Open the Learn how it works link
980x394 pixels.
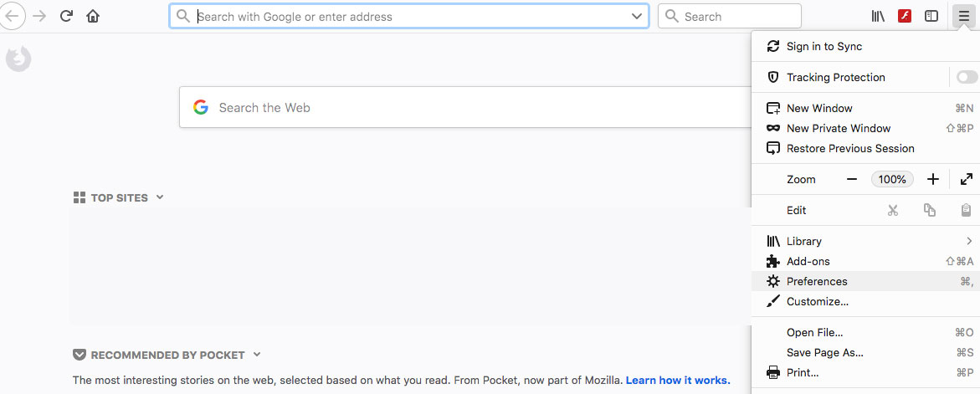click(x=678, y=380)
